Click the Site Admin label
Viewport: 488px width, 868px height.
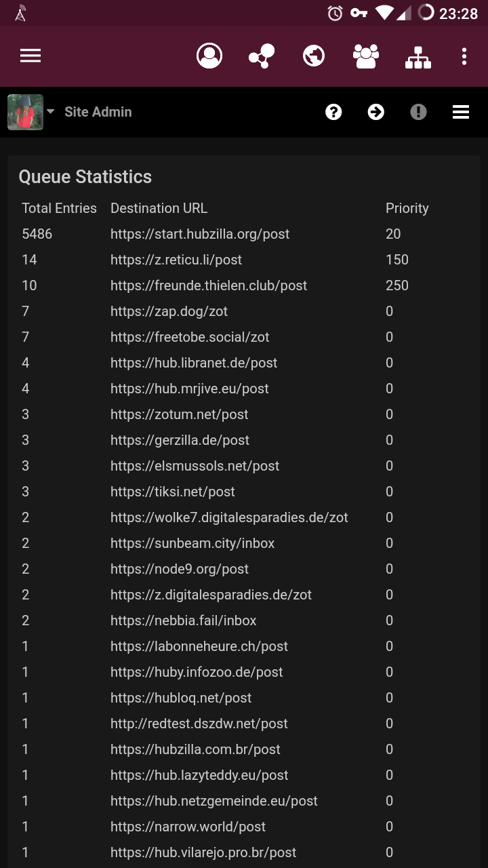pos(98,112)
